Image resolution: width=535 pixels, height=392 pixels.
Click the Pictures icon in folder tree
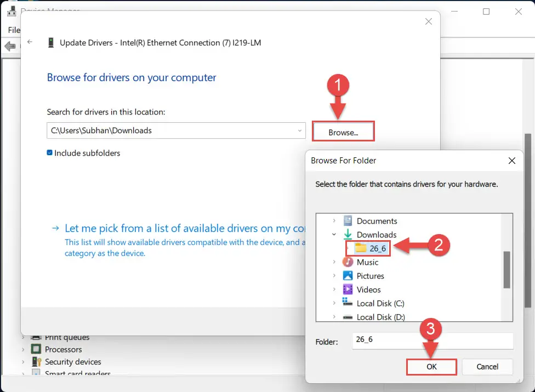click(x=348, y=276)
